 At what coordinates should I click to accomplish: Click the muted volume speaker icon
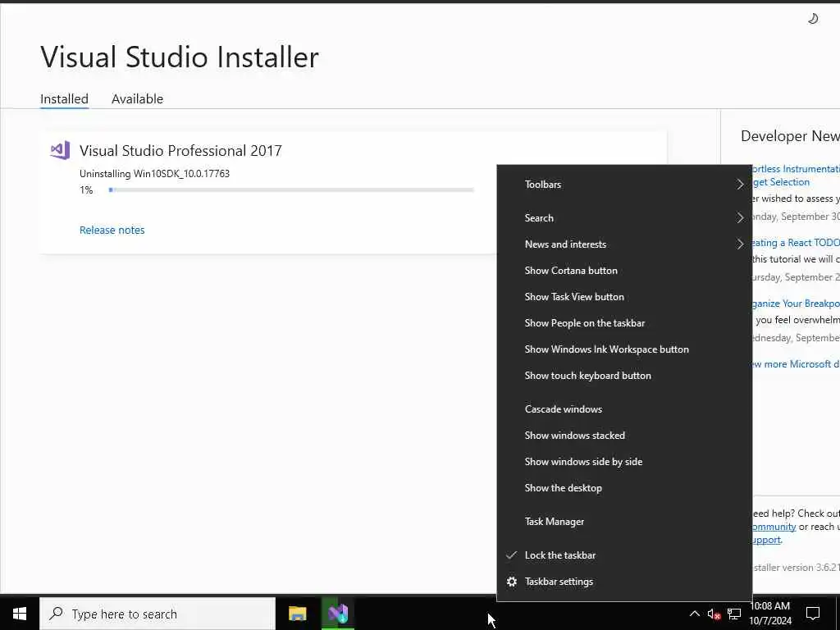[714, 614]
